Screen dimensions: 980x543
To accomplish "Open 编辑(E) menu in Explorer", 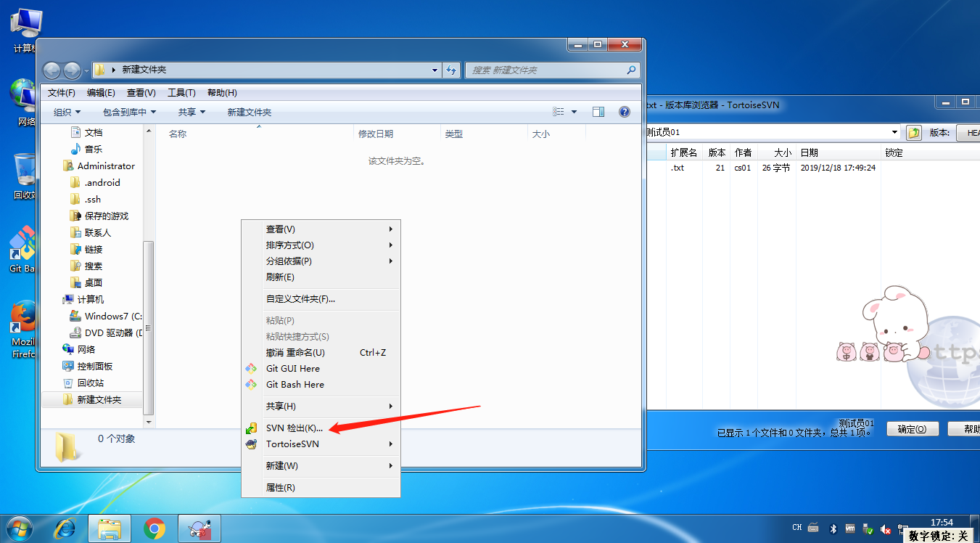I will [x=101, y=93].
